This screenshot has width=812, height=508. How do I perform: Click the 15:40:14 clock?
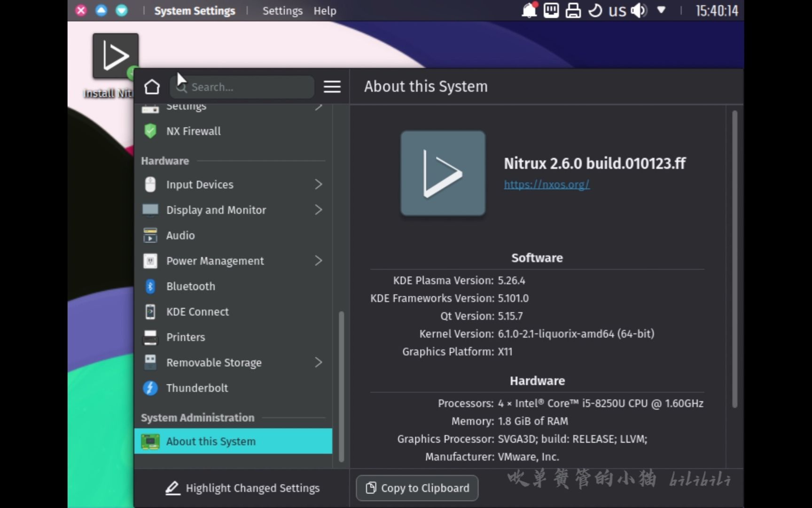(717, 11)
